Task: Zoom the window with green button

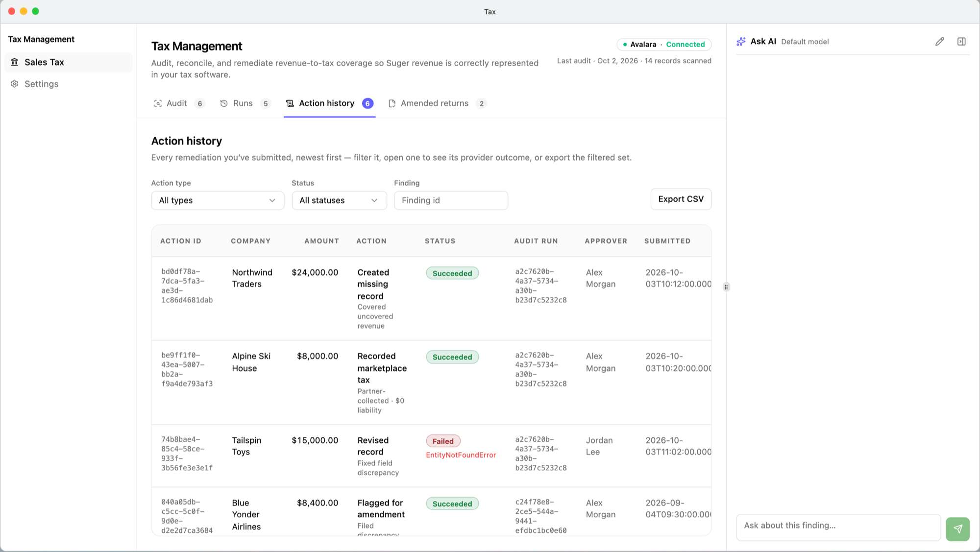Action: point(35,11)
